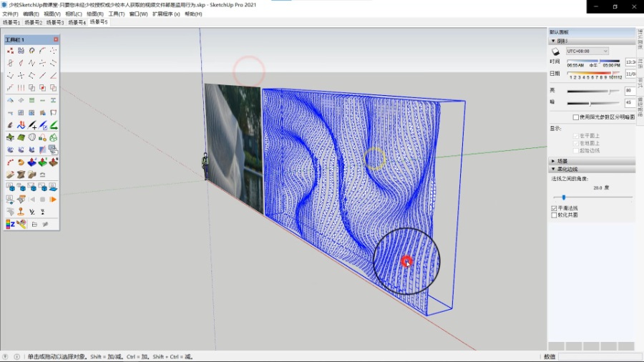Open the 文件(F) menu
The height and width of the screenshot is (362, 644).
click(10, 14)
